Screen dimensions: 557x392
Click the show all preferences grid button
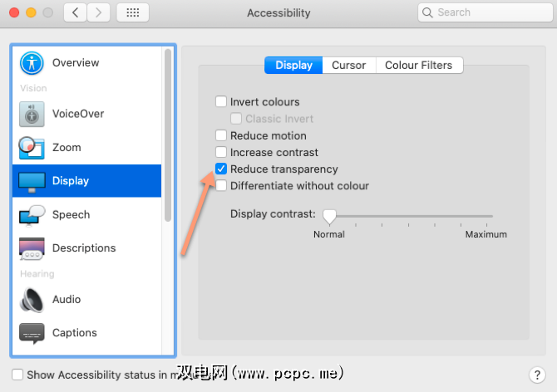coord(133,12)
